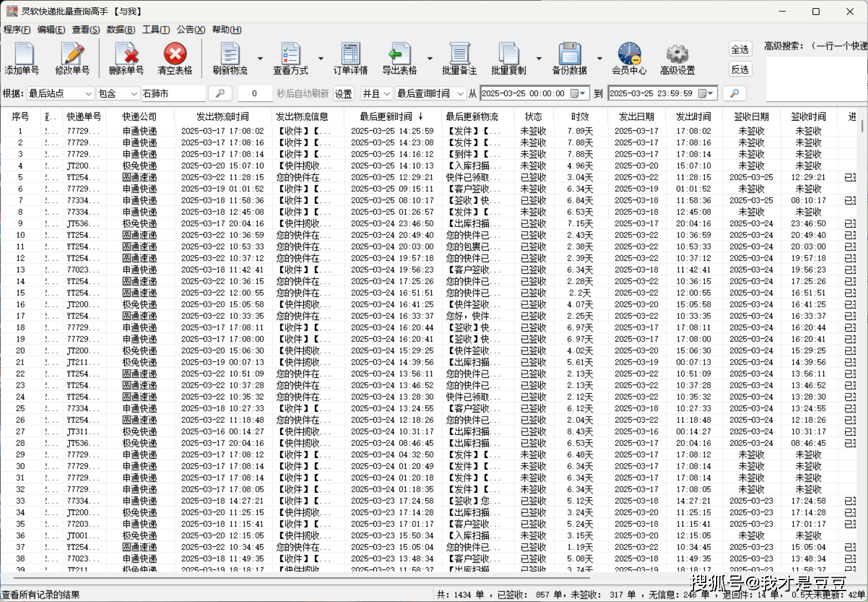Expand the 刷新物流 dropdown arrow
The height and width of the screenshot is (602, 868).
click(260, 58)
